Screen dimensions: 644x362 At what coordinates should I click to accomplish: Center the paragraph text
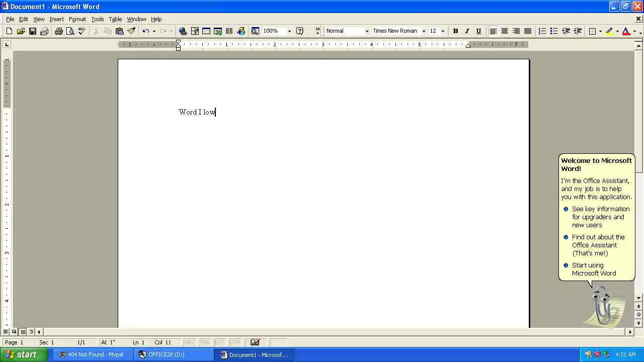[505, 31]
